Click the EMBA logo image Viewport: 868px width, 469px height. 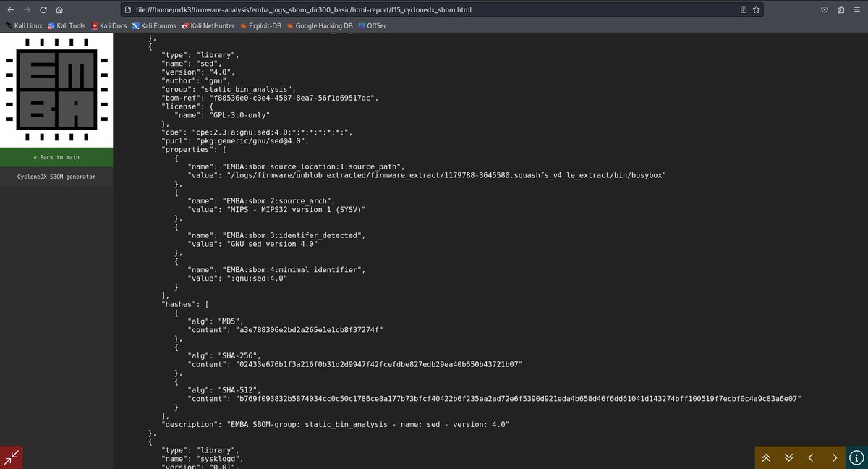56,90
